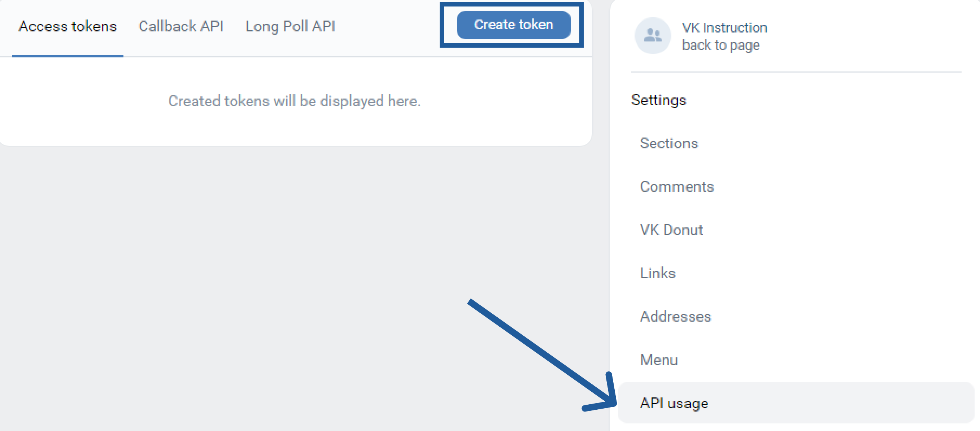Open the VK Instruction group name

click(x=724, y=27)
